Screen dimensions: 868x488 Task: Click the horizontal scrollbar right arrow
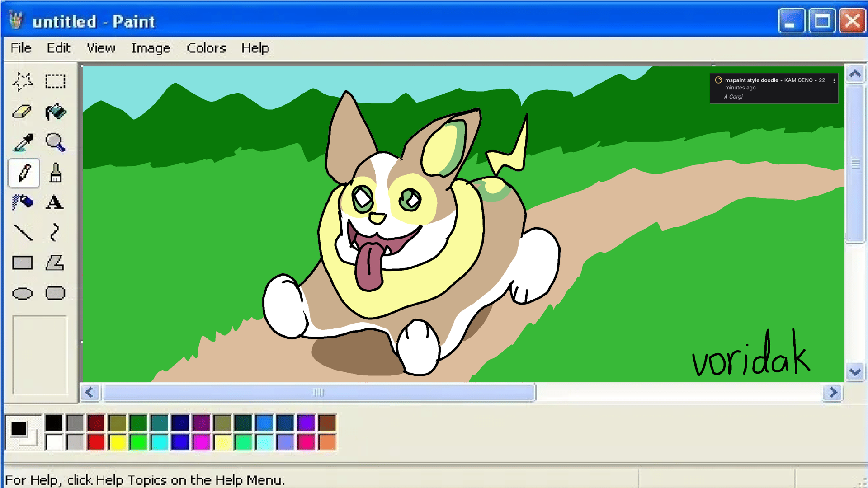pos(833,392)
